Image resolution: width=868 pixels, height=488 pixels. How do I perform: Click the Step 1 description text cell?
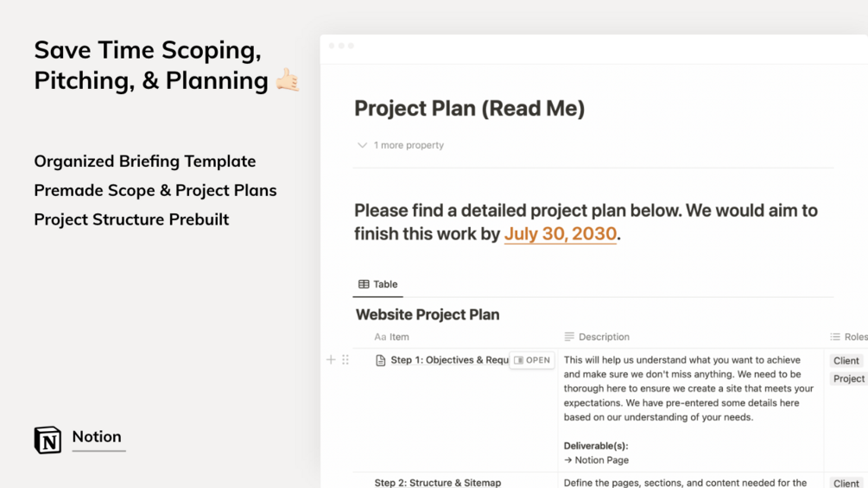pyautogui.click(x=688, y=389)
